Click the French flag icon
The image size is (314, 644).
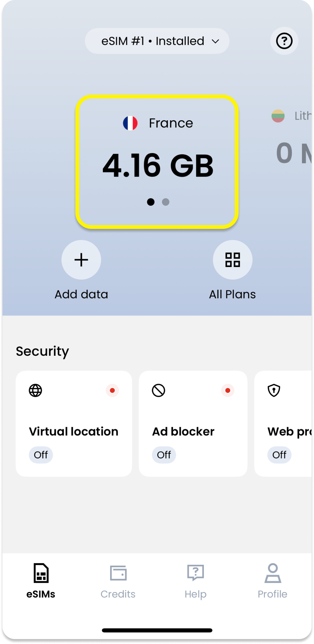(130, 123)
